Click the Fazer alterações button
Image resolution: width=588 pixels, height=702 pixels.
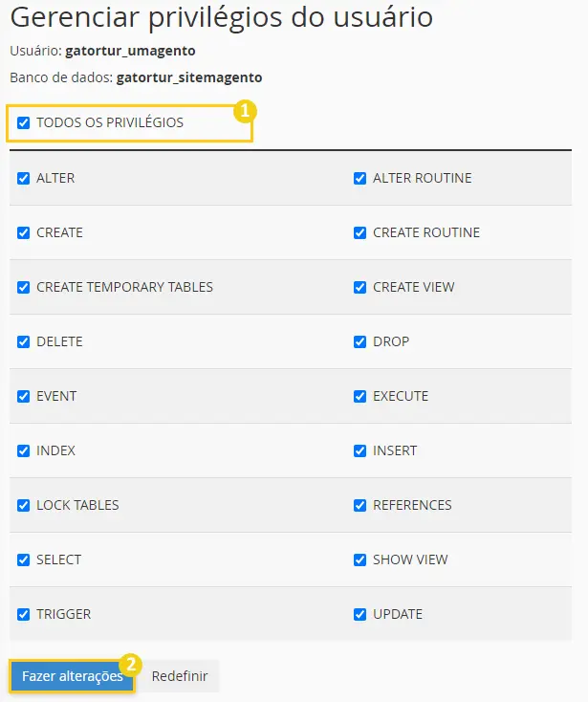(x=72, y=676)
